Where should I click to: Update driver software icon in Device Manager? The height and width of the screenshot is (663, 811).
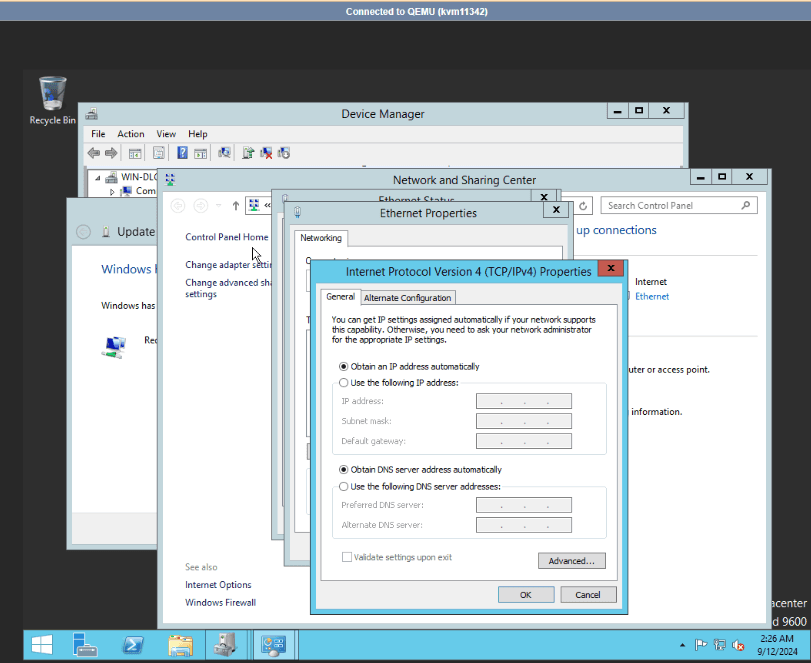click(x=248, y=153)
